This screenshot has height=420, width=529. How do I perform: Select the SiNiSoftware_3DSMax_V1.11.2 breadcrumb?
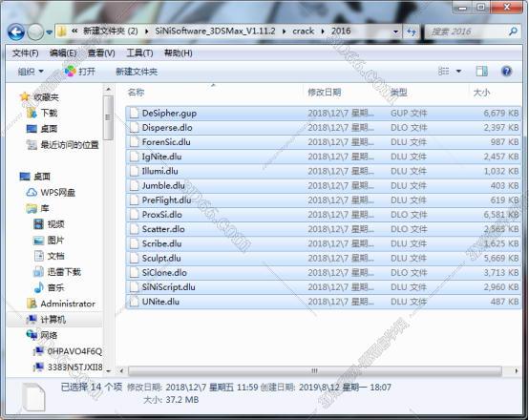pyautogui.click(x=215, y=31)
